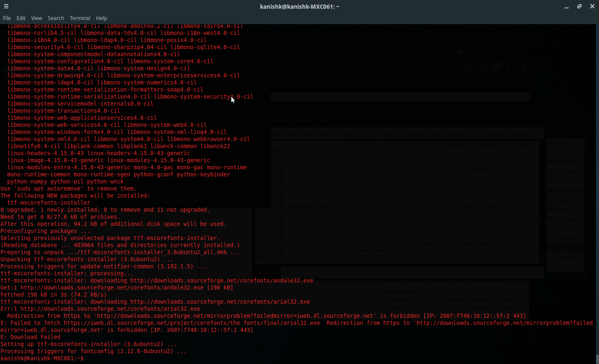This screenshot has width=599, height=364.
Task: Click the 'Use sudo apt autoremove' line
Action: [x=69, y=188]
